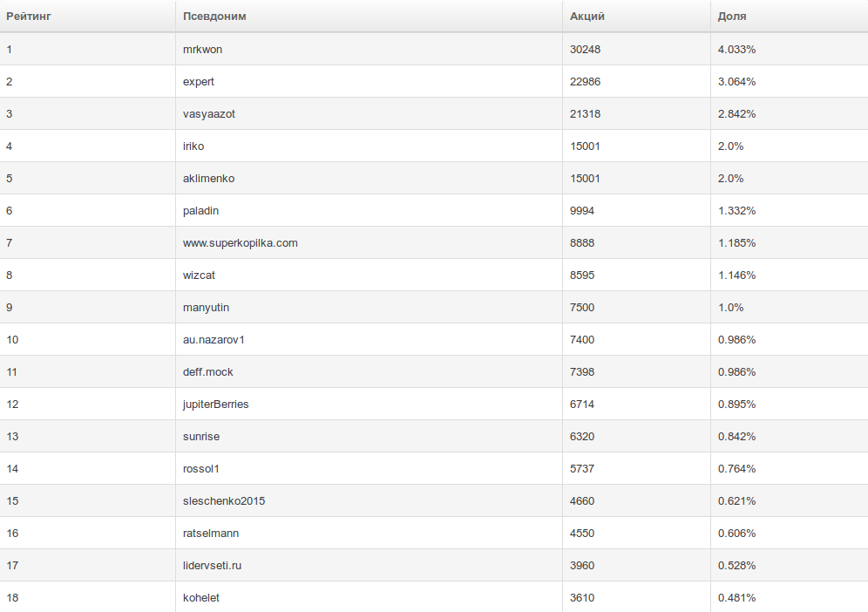The image size is (868, 612).
Task: Select the share count 21318
Action: (585, 114)
